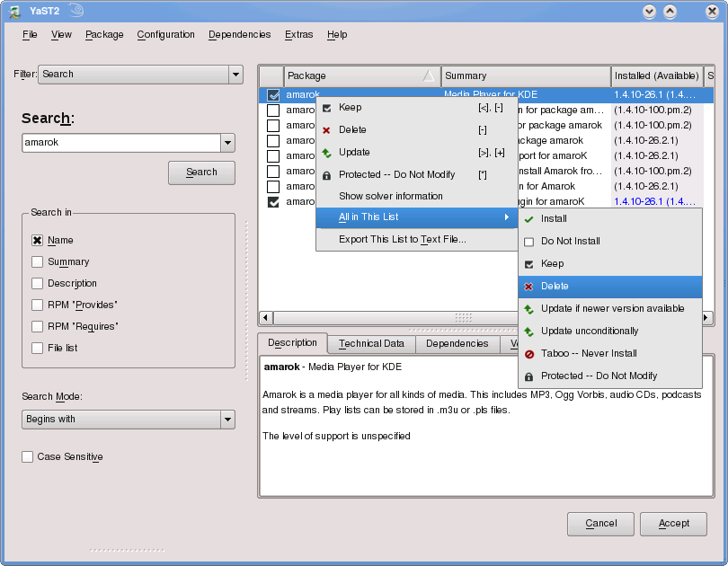Open the Dependencies menu

click(x=240, y=35)
